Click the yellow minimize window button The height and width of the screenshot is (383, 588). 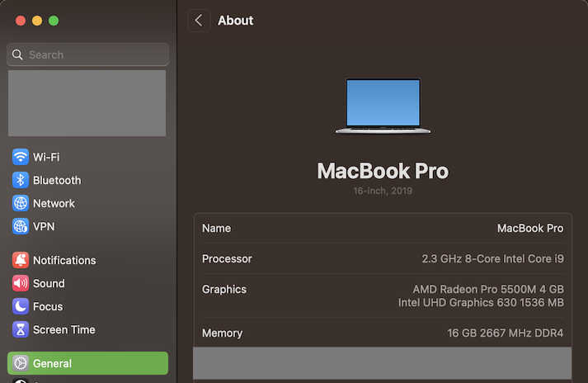37,21
